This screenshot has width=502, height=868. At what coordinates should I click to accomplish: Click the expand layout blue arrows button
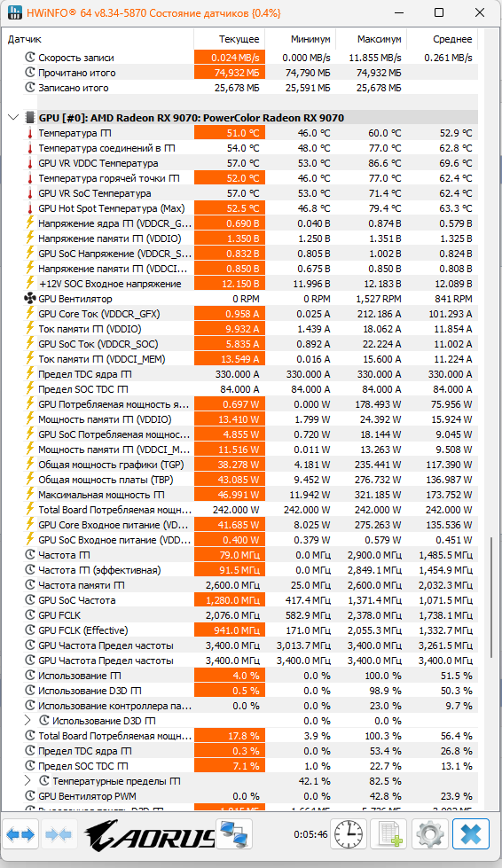click(x=20, y=834)
